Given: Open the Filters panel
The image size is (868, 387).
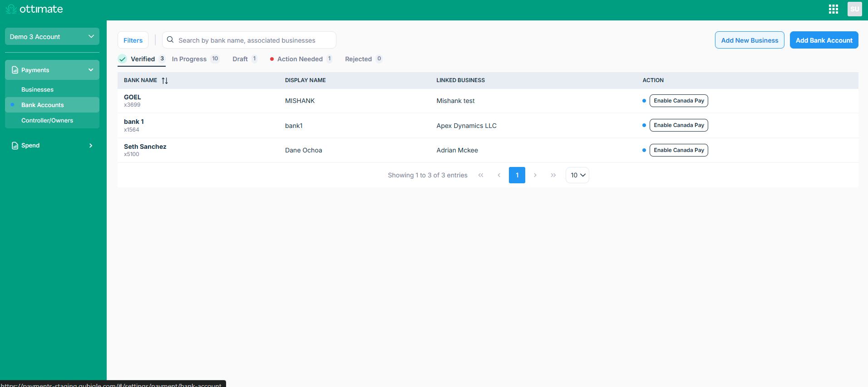Looking at the screenshot, I should (x=133, y=40).
